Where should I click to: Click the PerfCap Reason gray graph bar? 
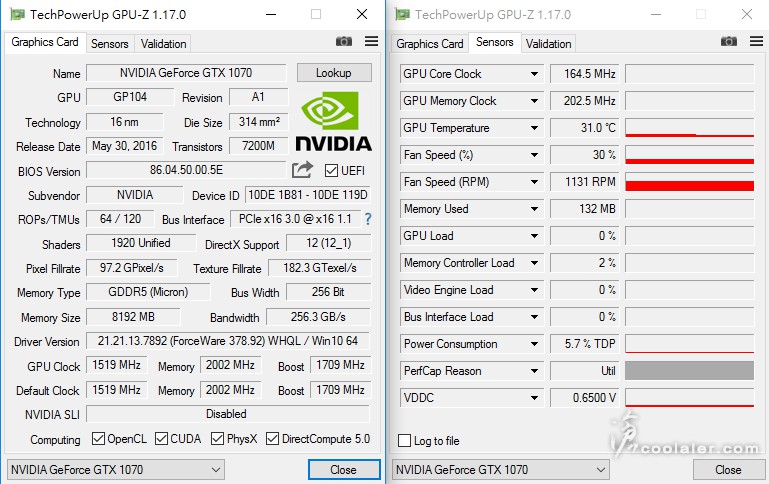click(x=690, y=371)
